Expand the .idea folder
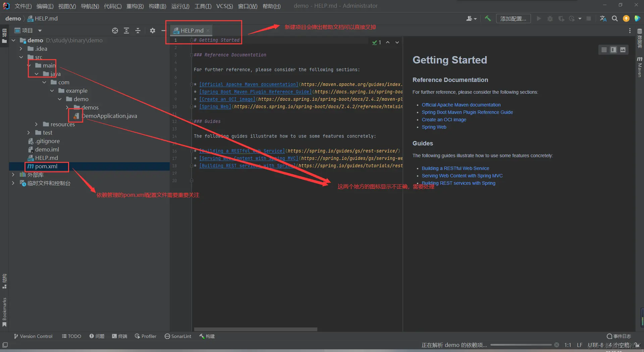Viewport: 644px width, 352px height. pyautogui.click(x=21, y=49)
